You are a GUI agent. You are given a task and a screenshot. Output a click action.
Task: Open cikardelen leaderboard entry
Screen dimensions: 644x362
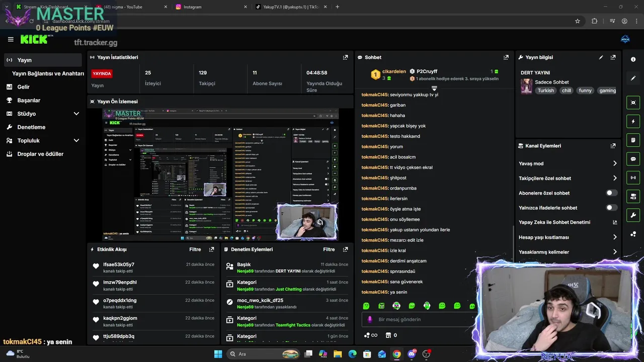[388, 74]
